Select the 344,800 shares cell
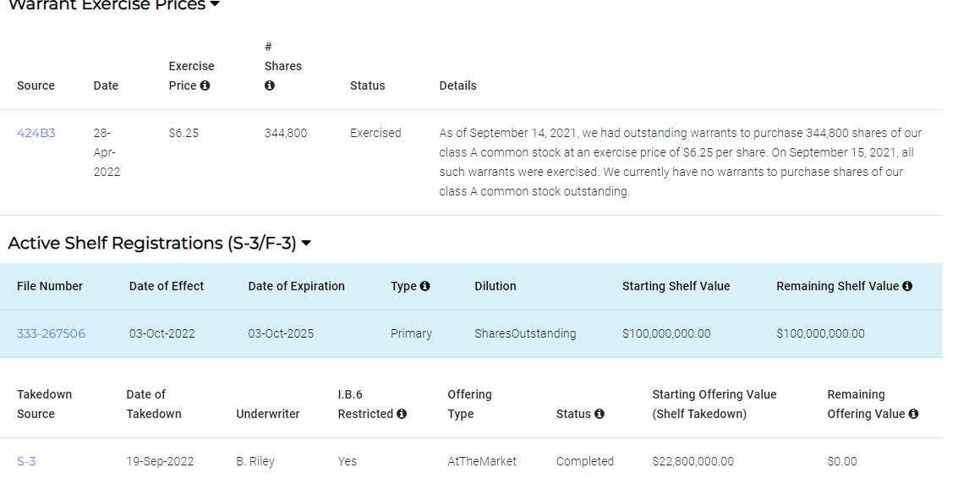Image resolution: width=980 pixels, height=484 pixels. pos(286,133)
